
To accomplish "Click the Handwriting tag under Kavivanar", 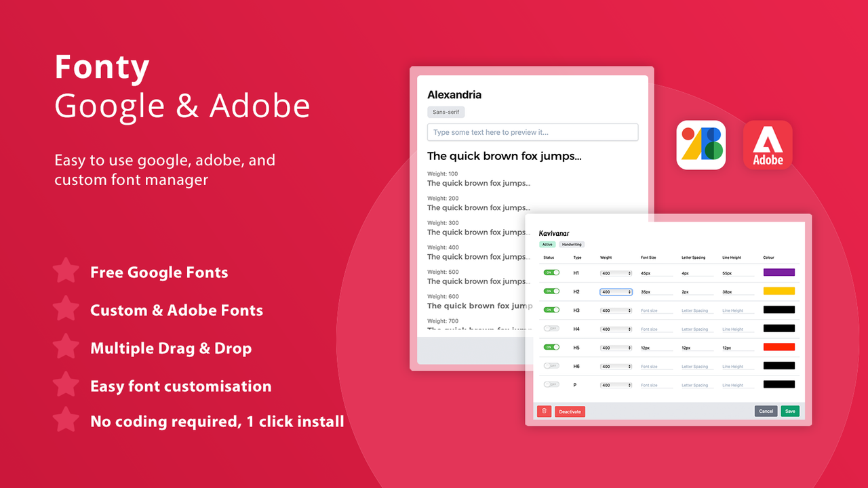I will click(x=572, y=245).
